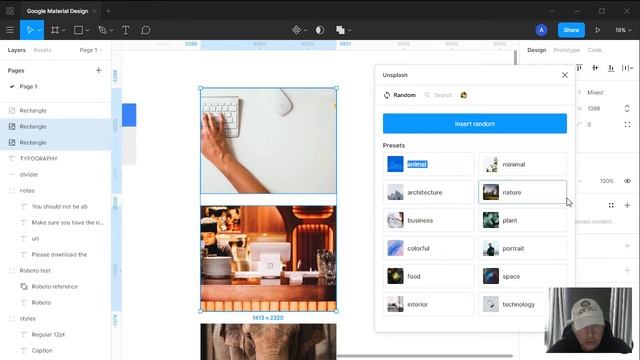The height and width of the screenshot is (360, 640).
Task: Choose the minimal preset
Action: click(522, 164)
